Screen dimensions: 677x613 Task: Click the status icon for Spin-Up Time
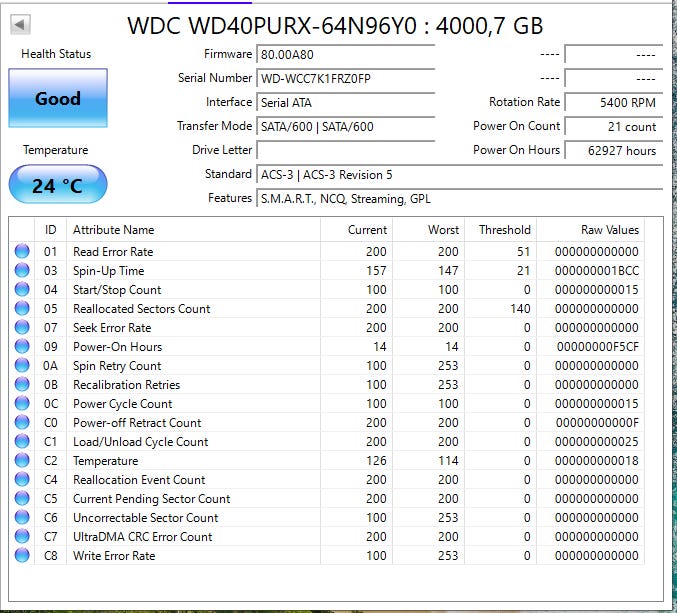(x=22, y=270)
